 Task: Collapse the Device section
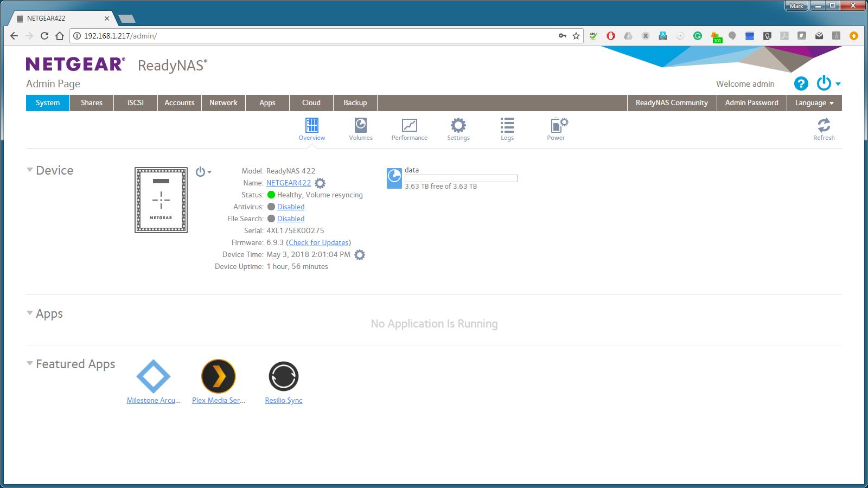pyautogui.click(x=30, y=170)
